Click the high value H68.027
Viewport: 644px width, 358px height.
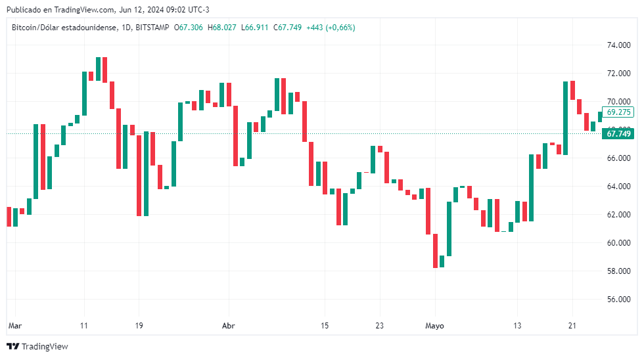[x=221, y=28]
